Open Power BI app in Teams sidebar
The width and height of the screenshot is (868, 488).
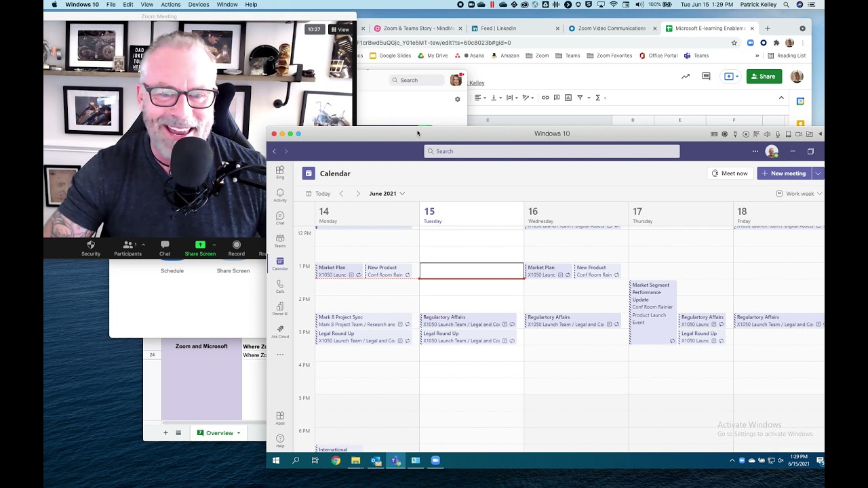pyautogui.click(x=280, y=309)
